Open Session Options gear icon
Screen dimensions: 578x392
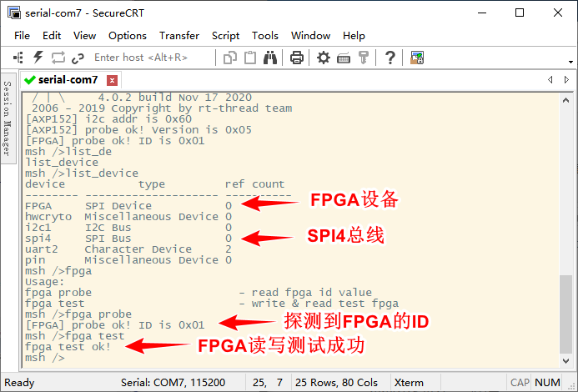(324, 58)
